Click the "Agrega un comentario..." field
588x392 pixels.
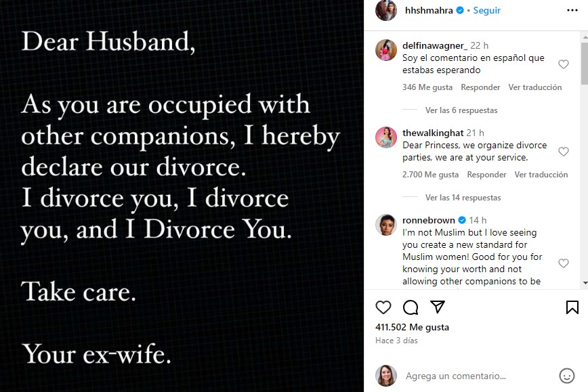[x=474, y=376]
